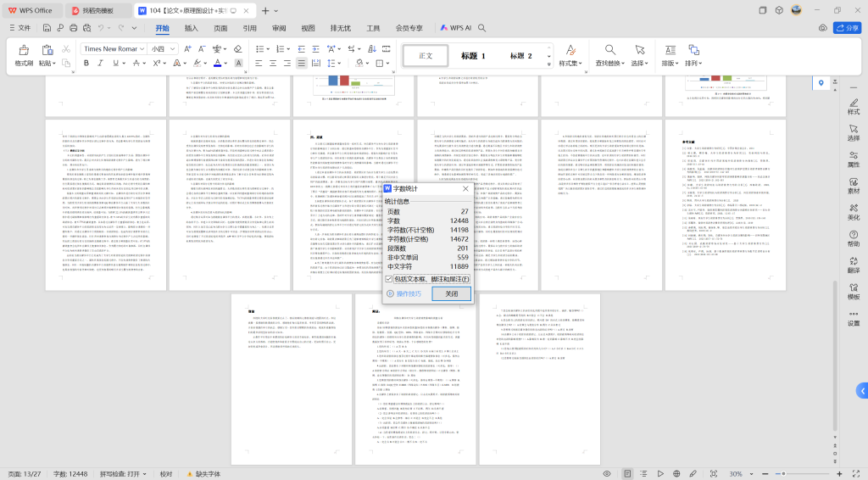868x480 pixels.
Task: Open the 审阅 (Review) ribbon tab
Action: [279, 28]
